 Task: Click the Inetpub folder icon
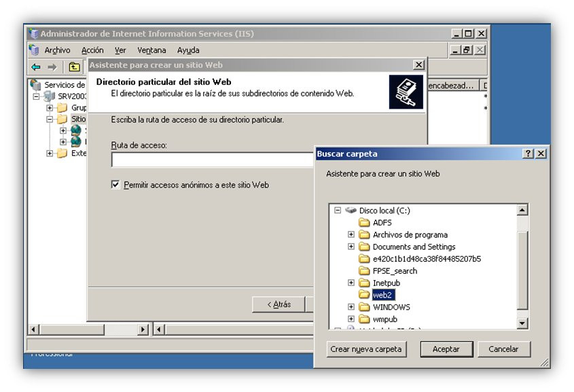[364, 283]
